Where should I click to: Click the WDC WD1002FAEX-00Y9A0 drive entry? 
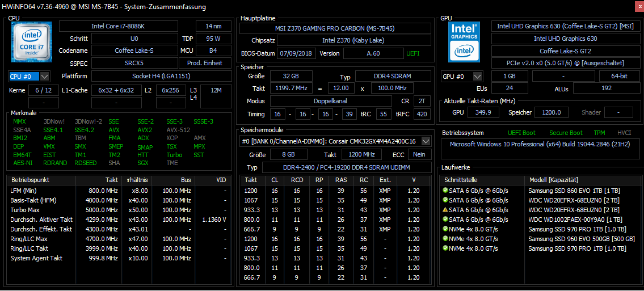click(575, 220)
